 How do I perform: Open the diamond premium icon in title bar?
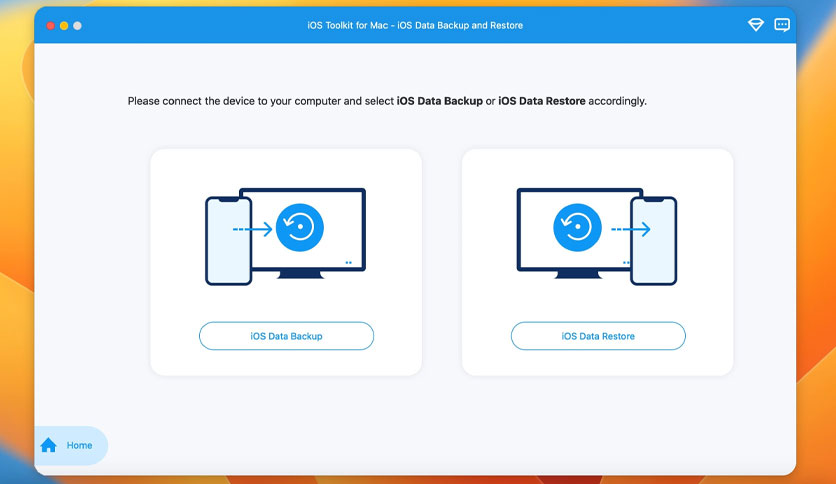755,25
